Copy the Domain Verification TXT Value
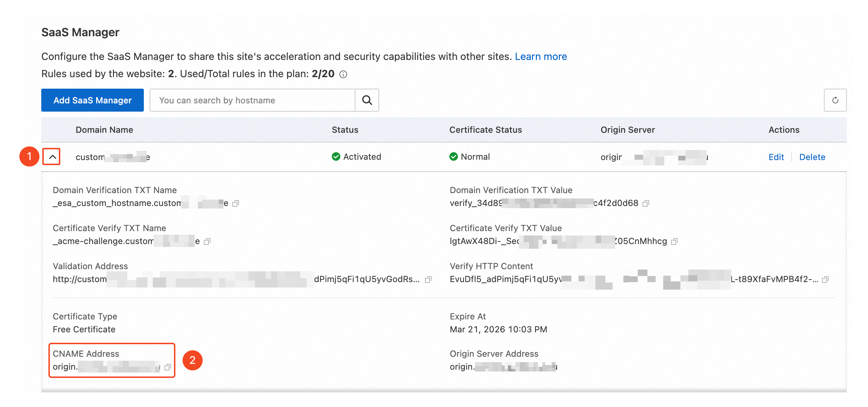The width and height of the screenshot is (868, 407). [x=646, y=203]
